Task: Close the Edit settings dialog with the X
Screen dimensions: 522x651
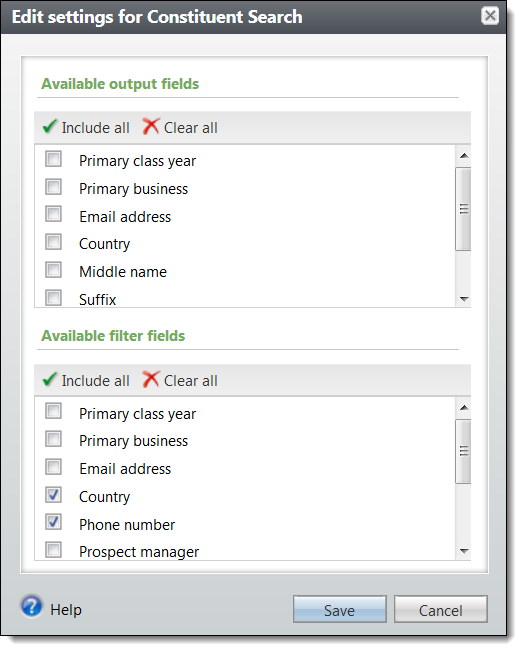Action: [490, 16]
